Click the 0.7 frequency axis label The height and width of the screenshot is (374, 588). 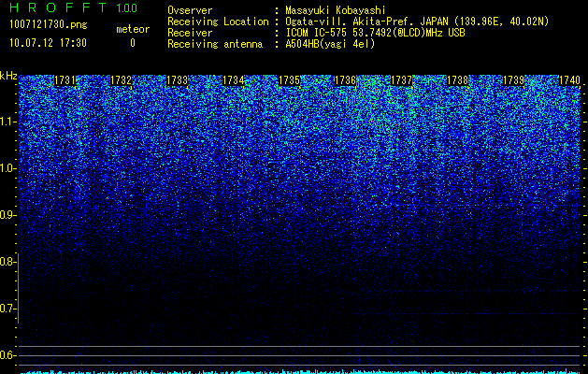[x=7, y=309]
